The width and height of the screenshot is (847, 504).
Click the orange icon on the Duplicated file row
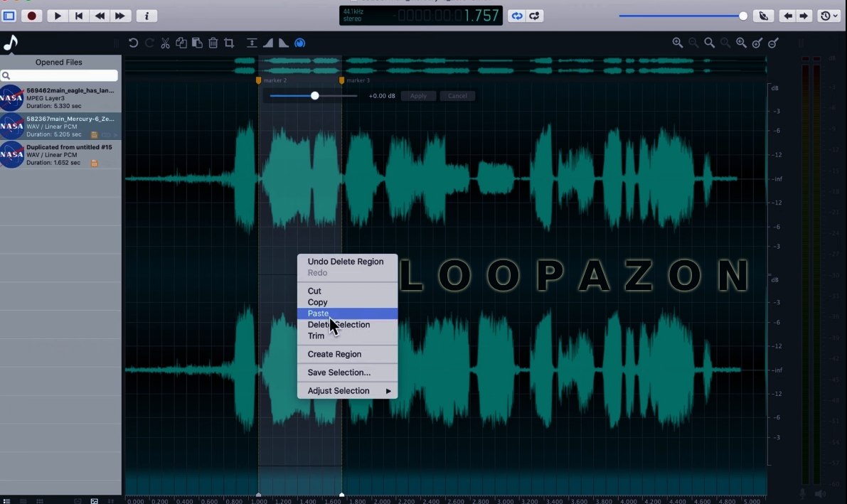[94, 163]
